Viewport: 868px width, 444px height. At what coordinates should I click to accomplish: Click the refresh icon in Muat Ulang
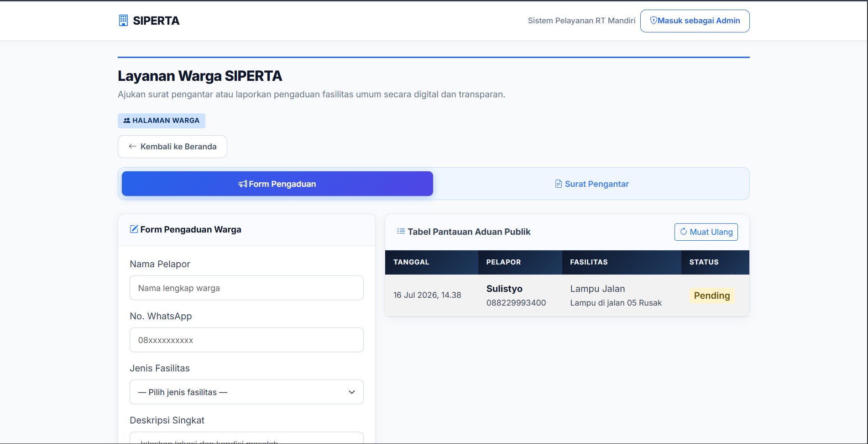click(x=684, y=232)
